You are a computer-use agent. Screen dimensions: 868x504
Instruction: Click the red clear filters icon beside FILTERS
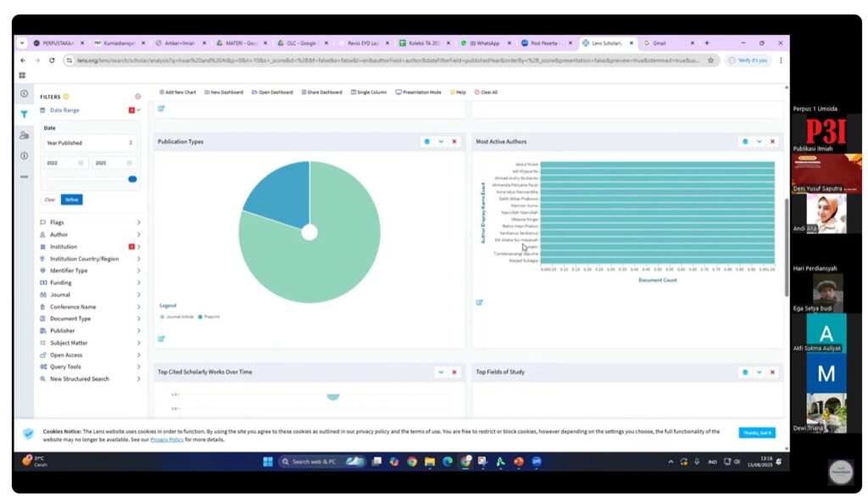(x=137, y=97)
